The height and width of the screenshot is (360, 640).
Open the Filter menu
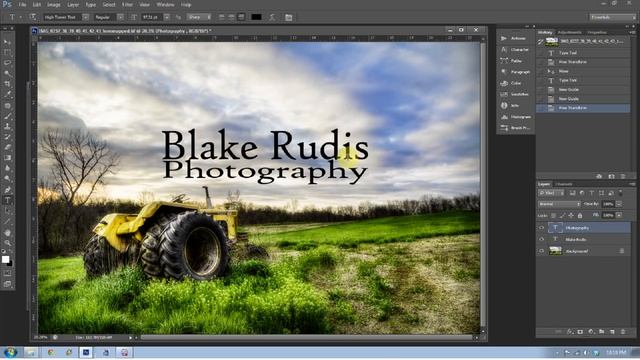click(x=127, y=4)
